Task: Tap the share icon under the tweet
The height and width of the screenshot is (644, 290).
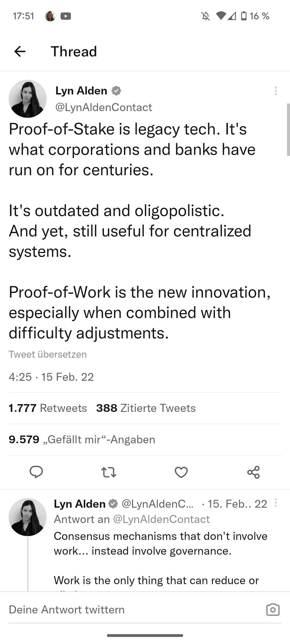Action: point(253,472)
